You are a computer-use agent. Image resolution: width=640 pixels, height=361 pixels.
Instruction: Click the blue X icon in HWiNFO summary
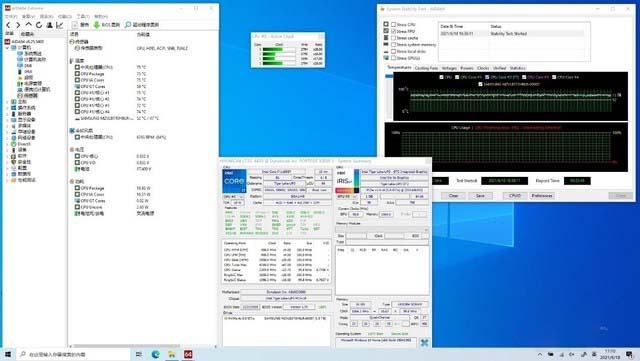pyautogui.click(x=424, y=343)
